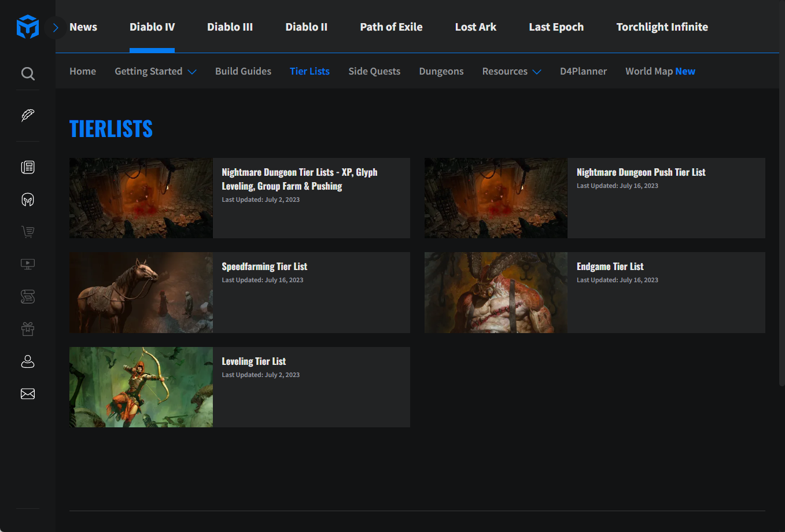Go to the Last Epoch tab
Viewport: 785px width, 532px height.
[x=556, y=27]
